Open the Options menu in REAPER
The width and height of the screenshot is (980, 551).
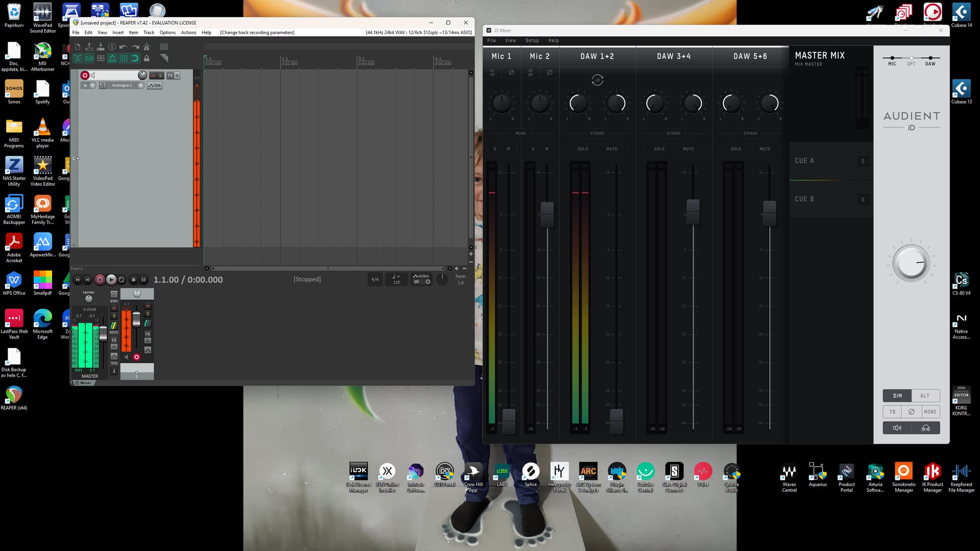167,32
